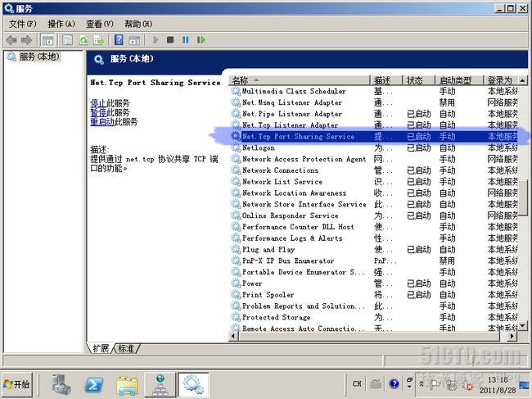Open Windows Explorer from the taskbar
532x399 pixels.
[127, 385]
